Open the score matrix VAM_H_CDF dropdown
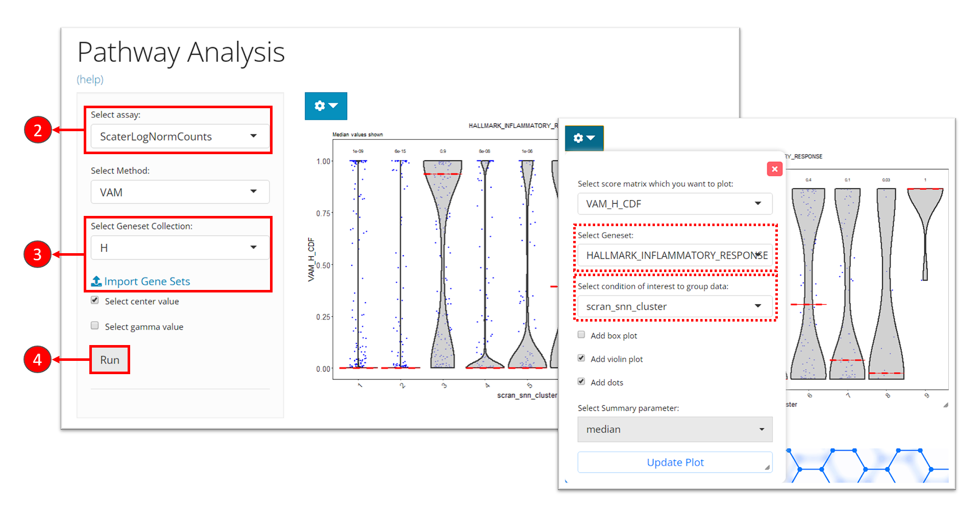The width and height of the screenshot is (980, 514). 674,204
